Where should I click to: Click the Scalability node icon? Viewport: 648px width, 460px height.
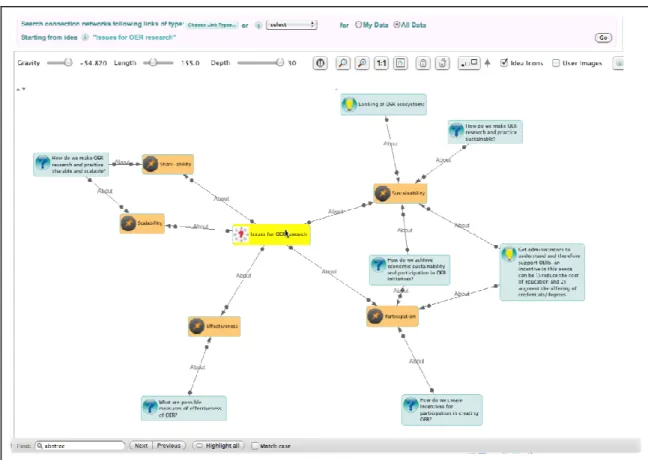(x=129, y=224)
